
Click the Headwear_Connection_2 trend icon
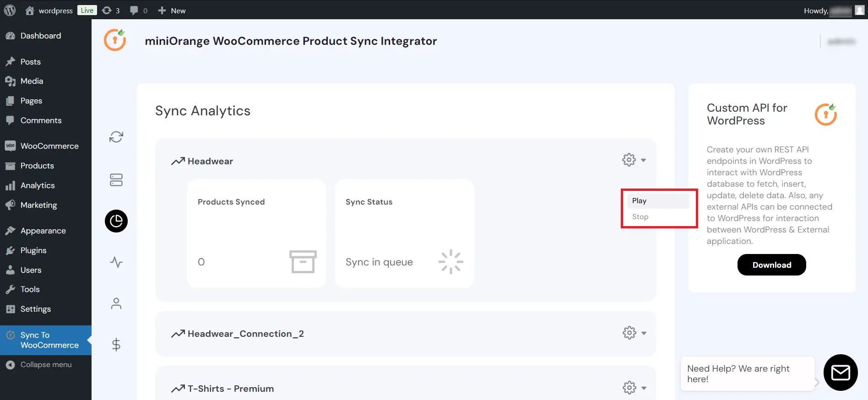click(178, 334)
